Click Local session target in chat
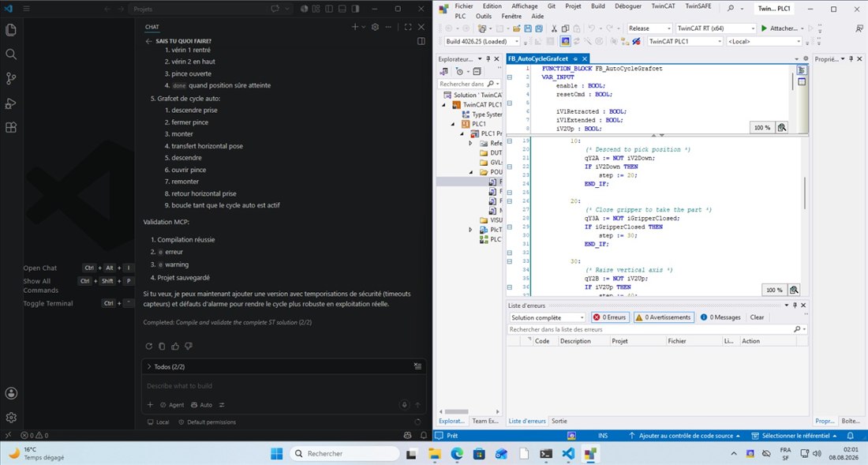Screen dimensions: 868x465 tap(159, 422)
